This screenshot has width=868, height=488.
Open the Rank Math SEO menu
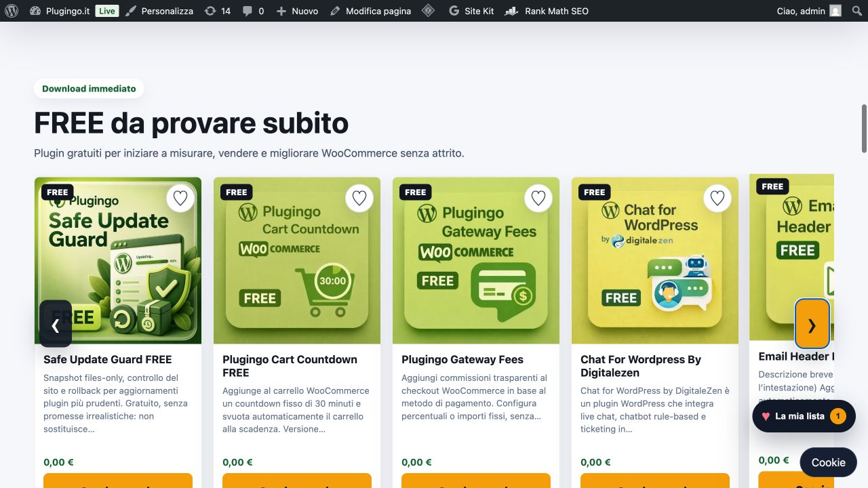(547, 11)
